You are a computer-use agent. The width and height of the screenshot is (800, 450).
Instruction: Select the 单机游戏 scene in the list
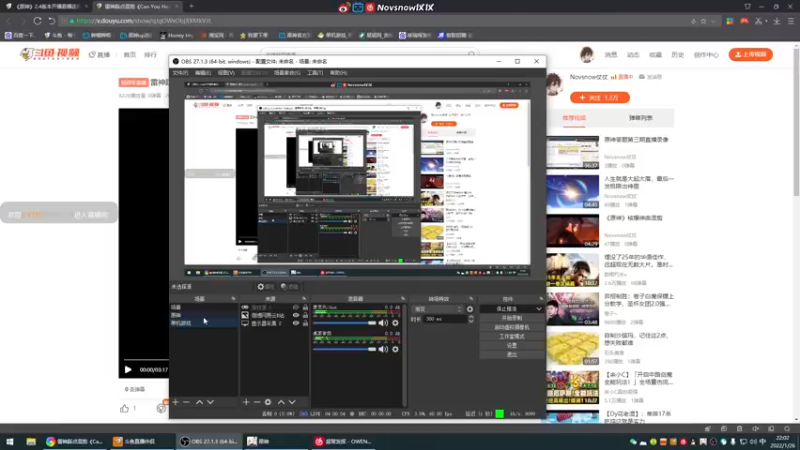[203, 323]
